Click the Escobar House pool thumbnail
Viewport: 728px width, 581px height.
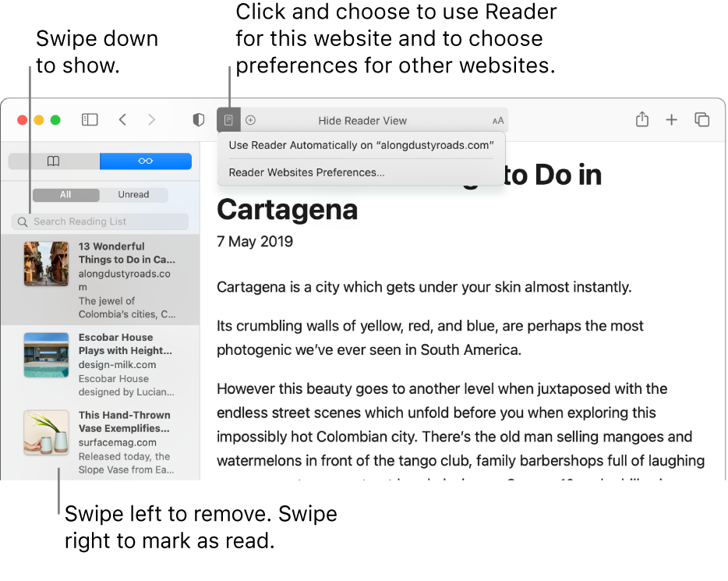tap(47, 355)
